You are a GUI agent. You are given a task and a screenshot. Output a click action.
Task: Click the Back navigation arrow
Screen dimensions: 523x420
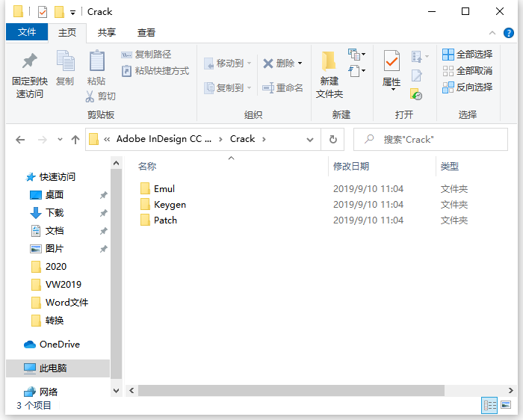pyautogui.click(x=20, y=140)
